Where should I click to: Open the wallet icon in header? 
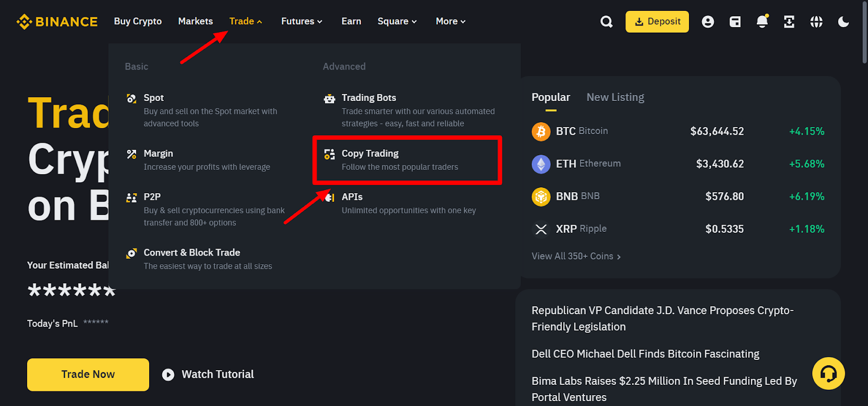[735, 22]
